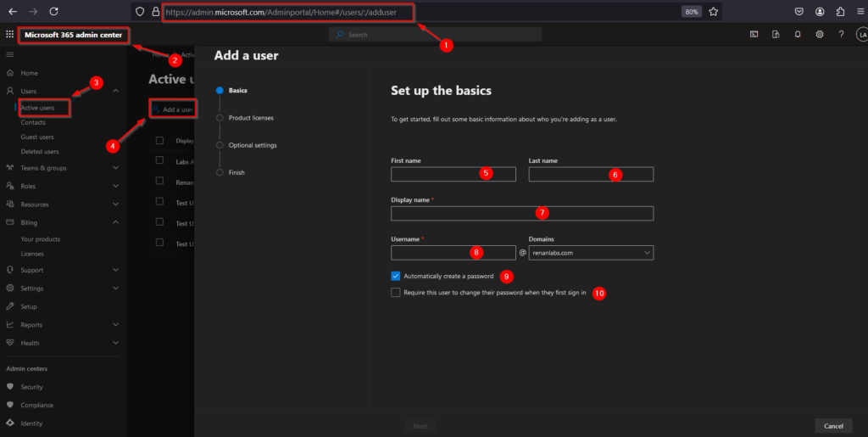Image resolution: width=868 pixels, height=437 pixels.
Task: Collapse the Billing chevron
Action: click(115, 222)
